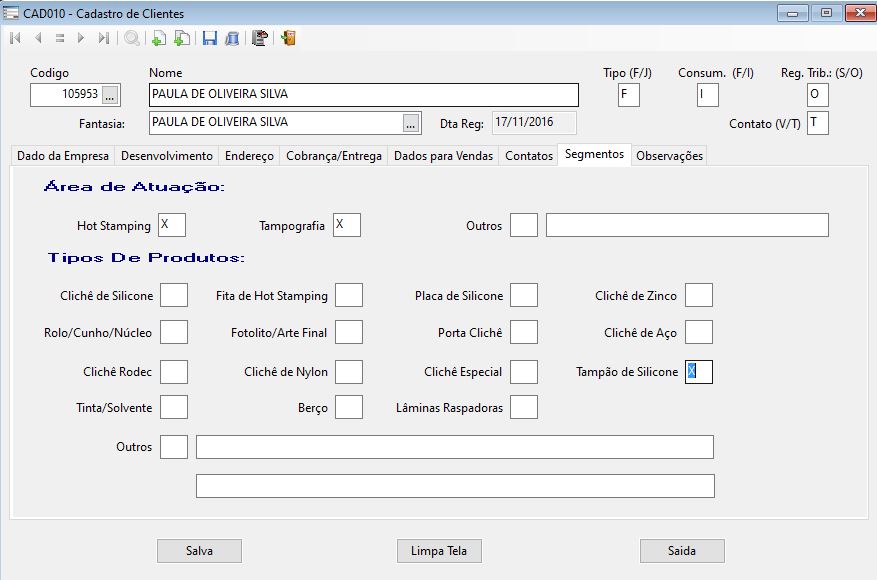
Task: Click the Saida button
Action: tap(682, 551)
